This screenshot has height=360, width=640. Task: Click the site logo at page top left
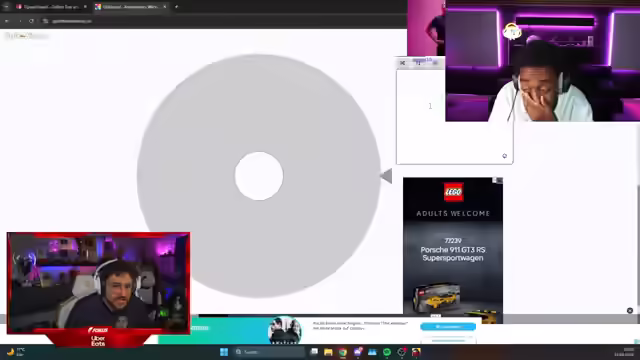click(x=26, y=36)
